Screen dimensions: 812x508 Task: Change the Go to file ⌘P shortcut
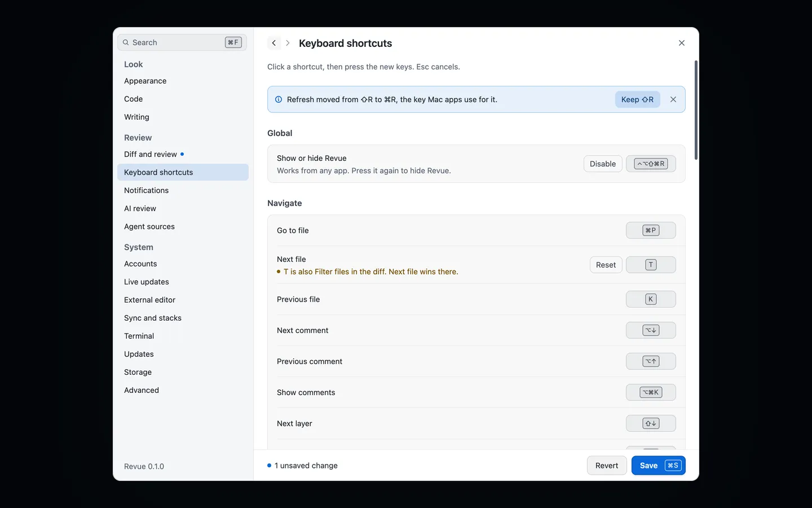click(x=651, y=230)
